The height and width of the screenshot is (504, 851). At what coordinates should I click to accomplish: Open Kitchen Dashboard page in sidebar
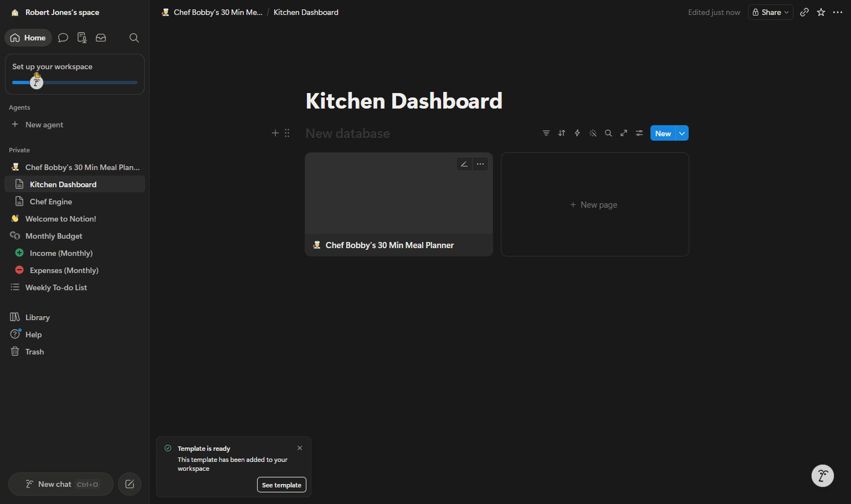[75, 184]
